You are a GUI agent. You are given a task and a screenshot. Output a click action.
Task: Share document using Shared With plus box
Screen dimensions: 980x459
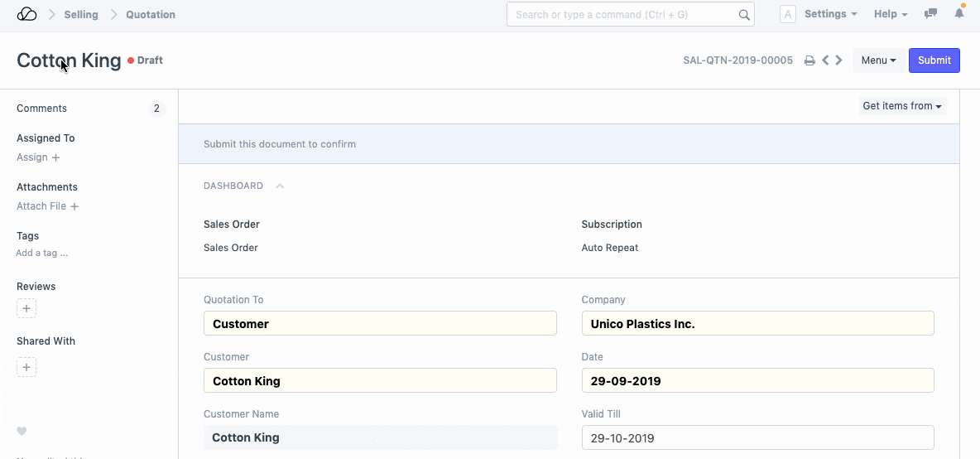coord(26,367)
